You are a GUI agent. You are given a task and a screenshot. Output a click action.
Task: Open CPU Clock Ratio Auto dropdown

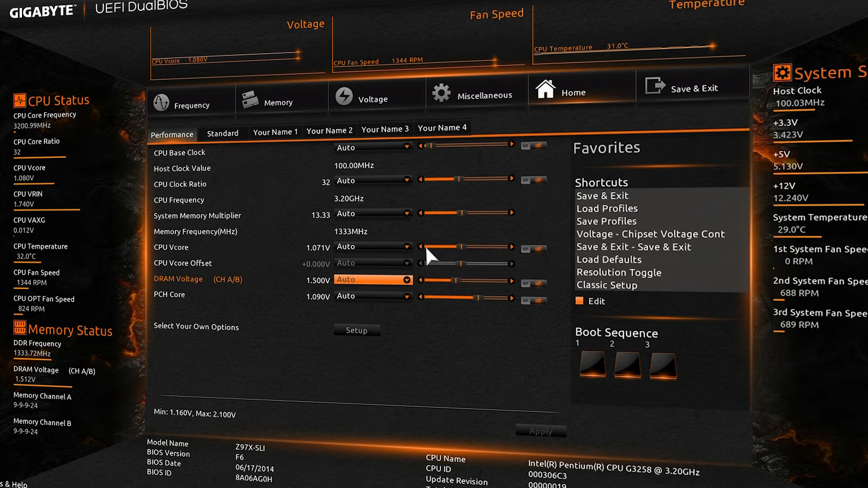pyautogui.click(x=373, y=180)
